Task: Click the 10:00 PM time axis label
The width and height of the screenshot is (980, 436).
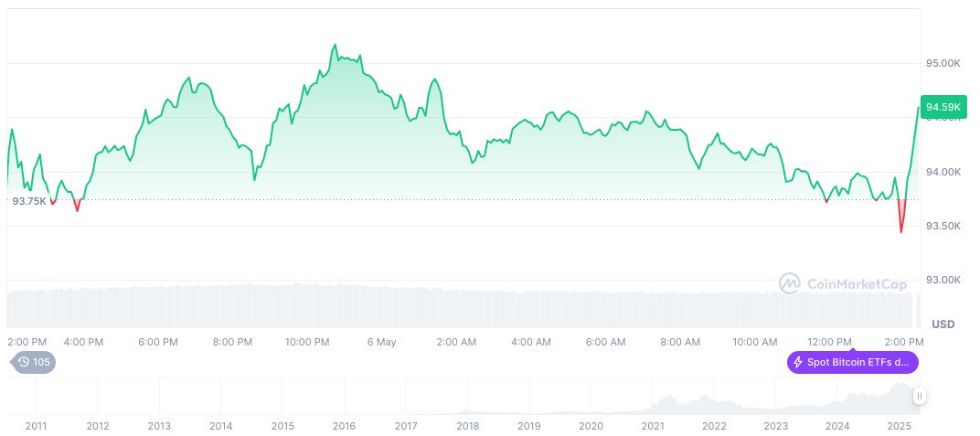Action: tap(307, 342)
